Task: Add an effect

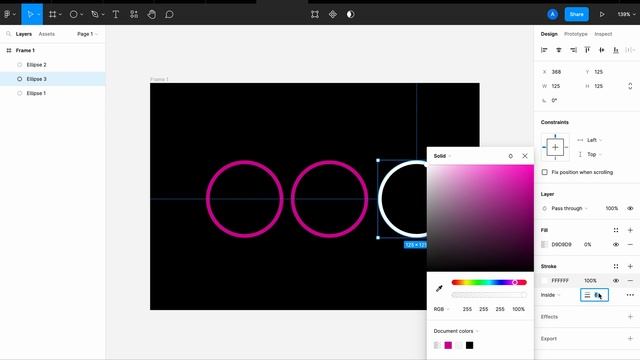Action: click(x=630, y=317)
